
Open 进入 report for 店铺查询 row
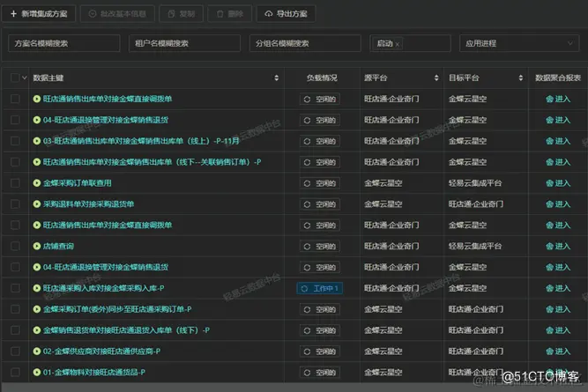(558, 246)
